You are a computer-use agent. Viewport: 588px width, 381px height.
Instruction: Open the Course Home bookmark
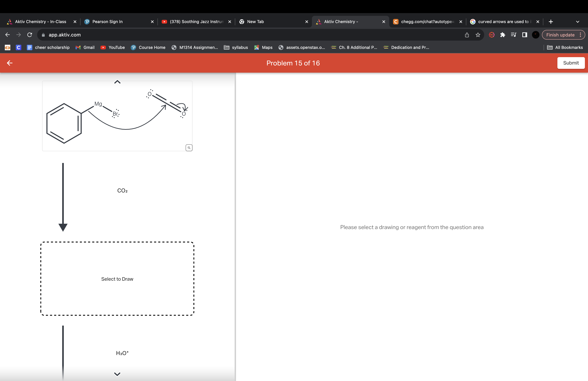tap(148, 47)
